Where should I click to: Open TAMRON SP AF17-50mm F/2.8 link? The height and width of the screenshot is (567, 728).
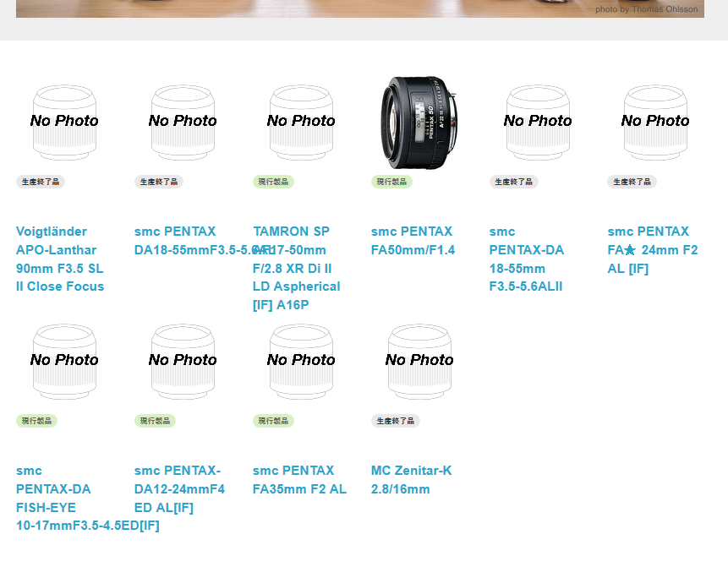pyautogui.click(x=296, y=268)
